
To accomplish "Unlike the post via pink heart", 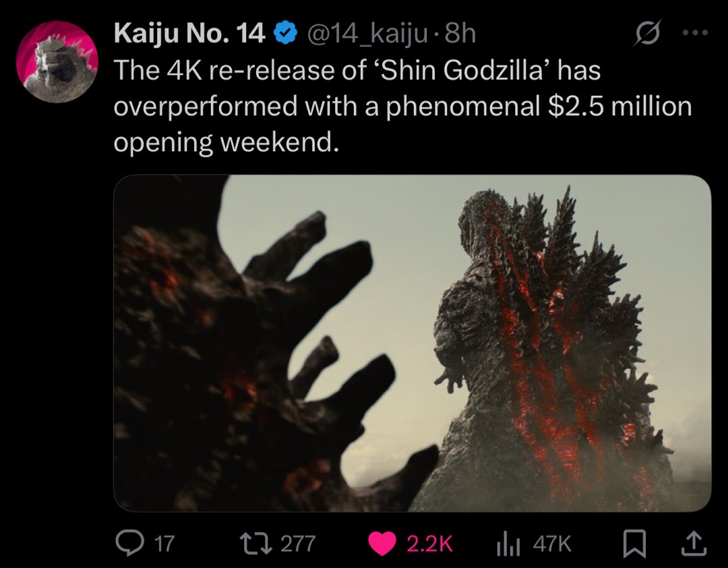I will coord(382,544).
